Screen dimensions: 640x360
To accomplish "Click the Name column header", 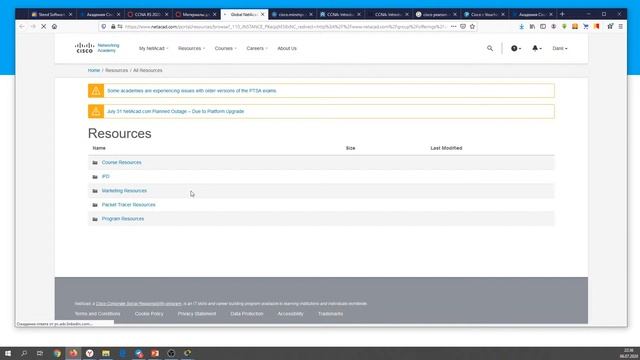I will (x=99, y=148).
